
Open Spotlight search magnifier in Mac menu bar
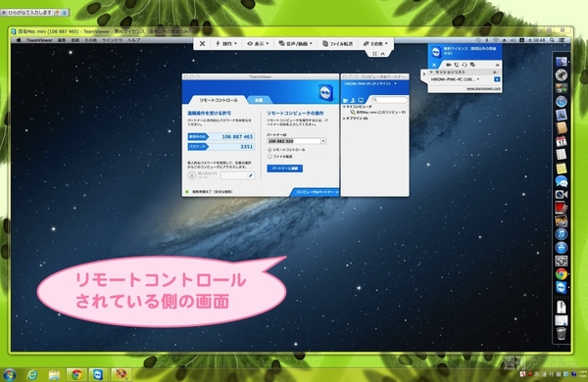coord(552,40)
